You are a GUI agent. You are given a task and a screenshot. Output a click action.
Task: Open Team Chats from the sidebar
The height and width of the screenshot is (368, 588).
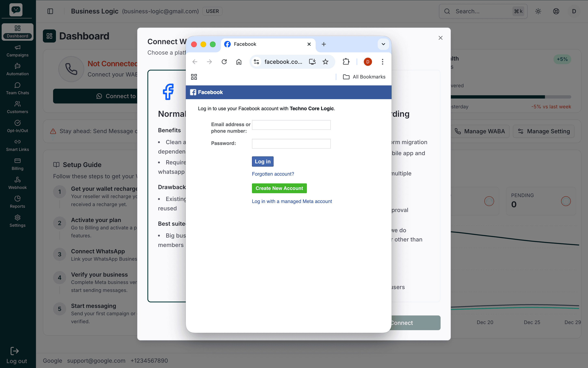18,89
